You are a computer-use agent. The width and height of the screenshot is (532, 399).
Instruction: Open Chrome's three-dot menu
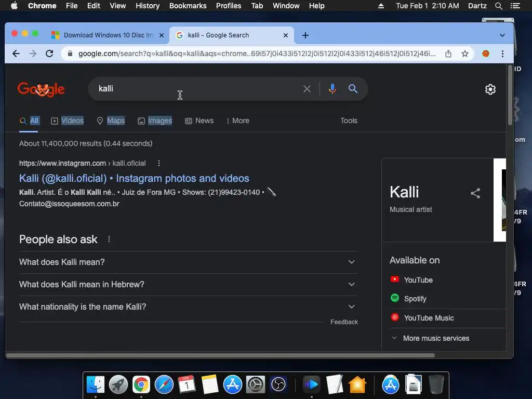coord(502,54)
